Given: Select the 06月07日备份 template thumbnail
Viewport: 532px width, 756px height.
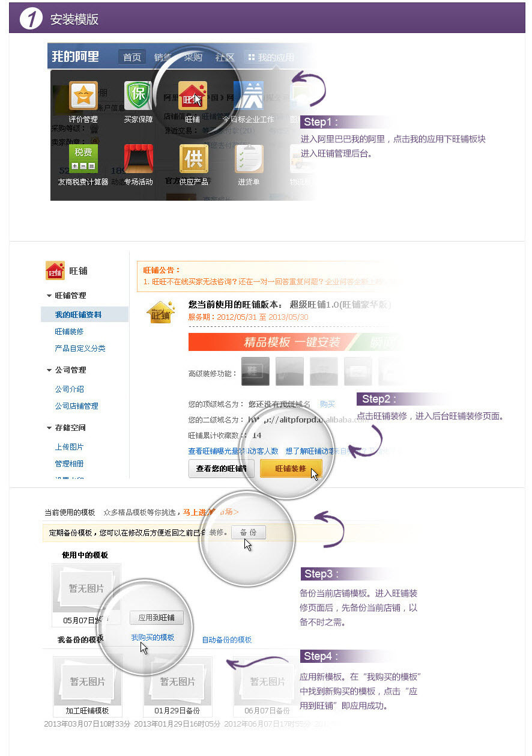Looking at the screenshot, I should 268,680.
